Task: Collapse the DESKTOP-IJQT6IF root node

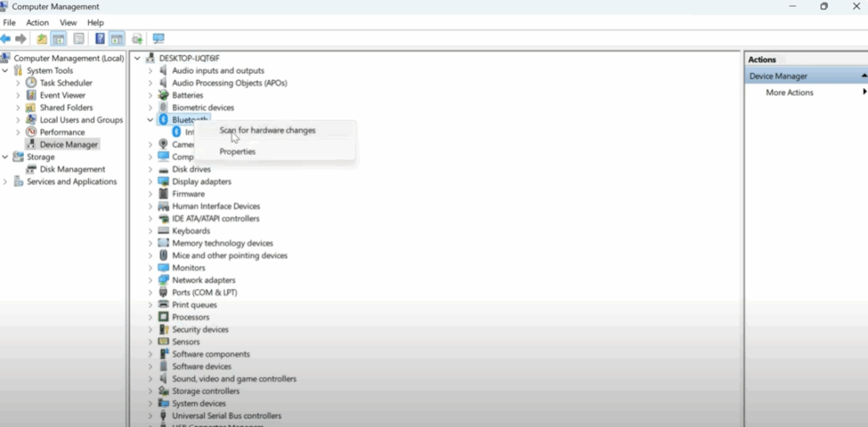Action: (137, 58)
